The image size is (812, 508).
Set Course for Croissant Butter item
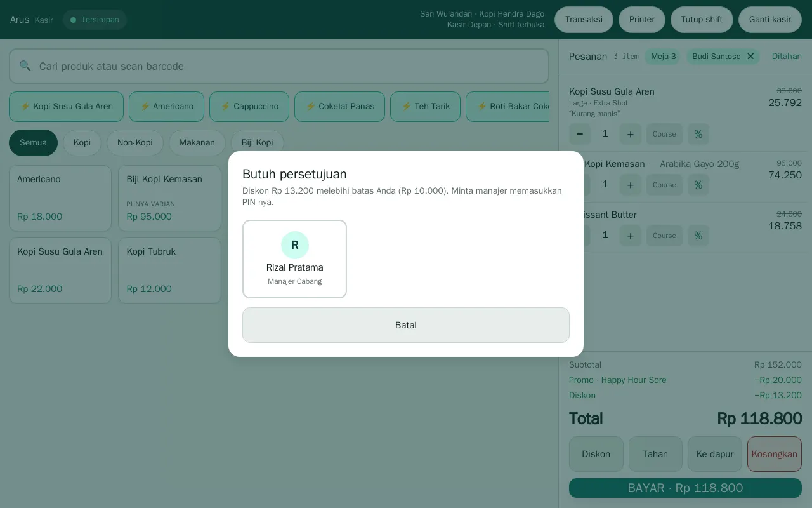[664, 236]
